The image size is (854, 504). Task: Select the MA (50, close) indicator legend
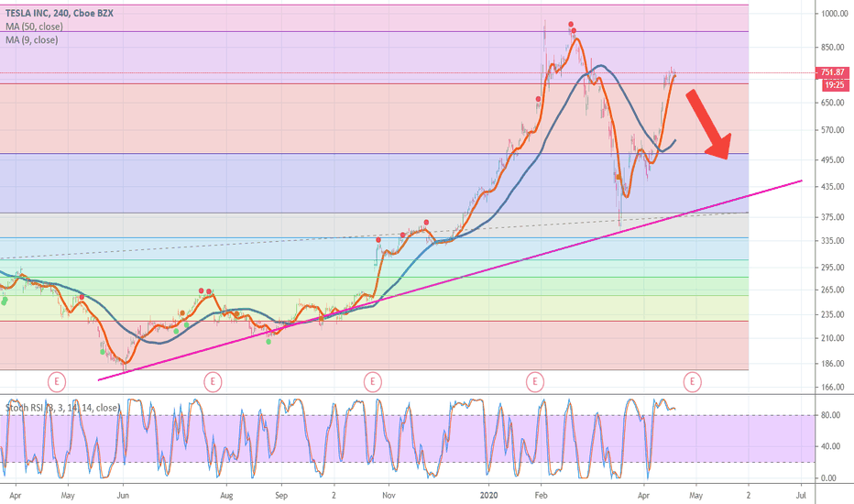[34, 27]
